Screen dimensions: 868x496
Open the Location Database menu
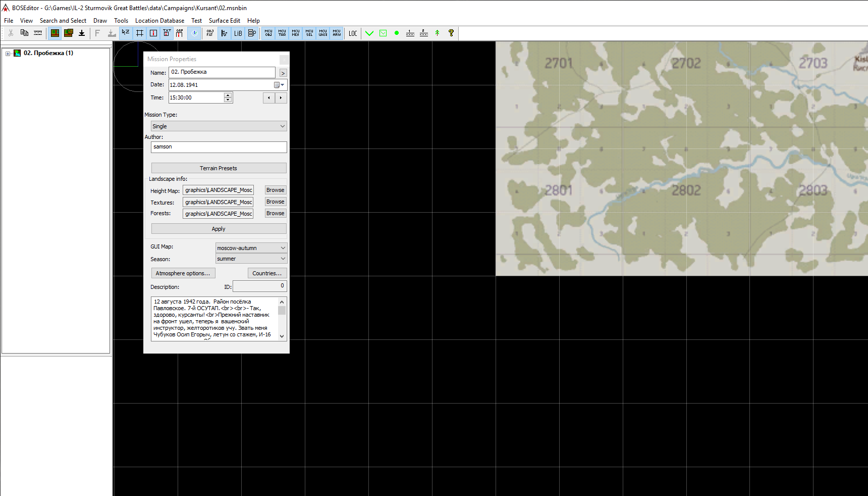(159, 21)
